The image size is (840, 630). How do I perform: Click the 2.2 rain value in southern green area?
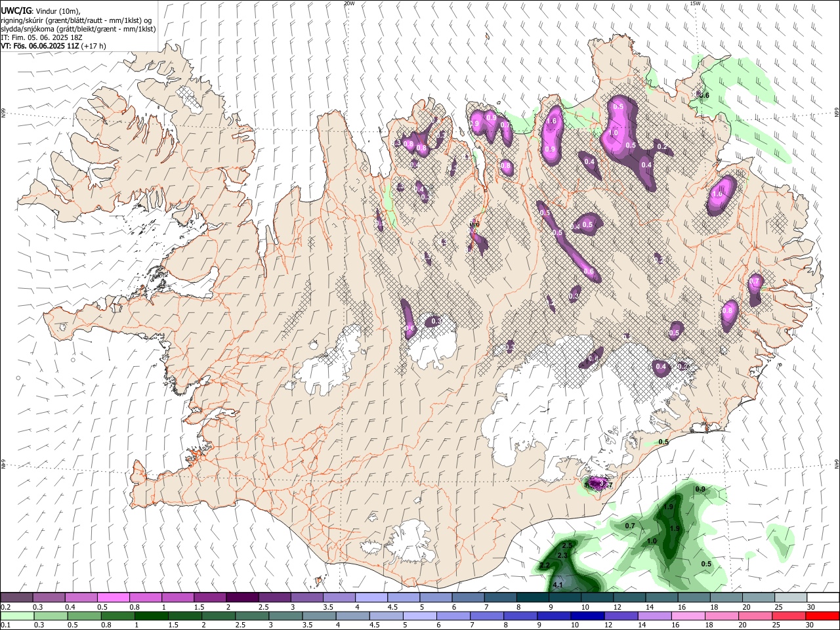click(545, 565)
